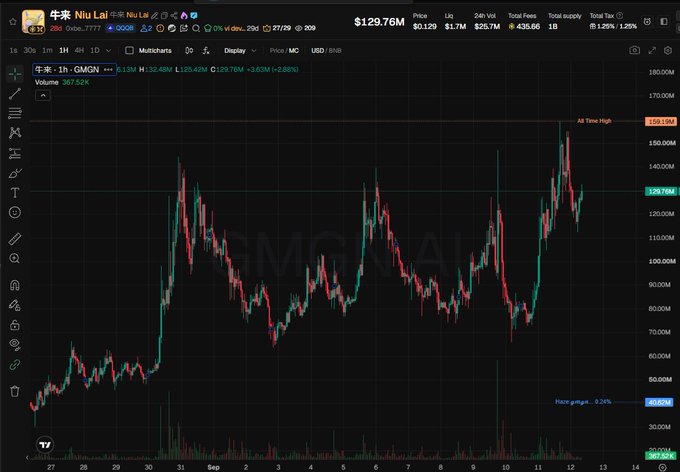680x472 pixels.
Task: Take a chart snapshot with camera icon
Action: tap(634, 50)
